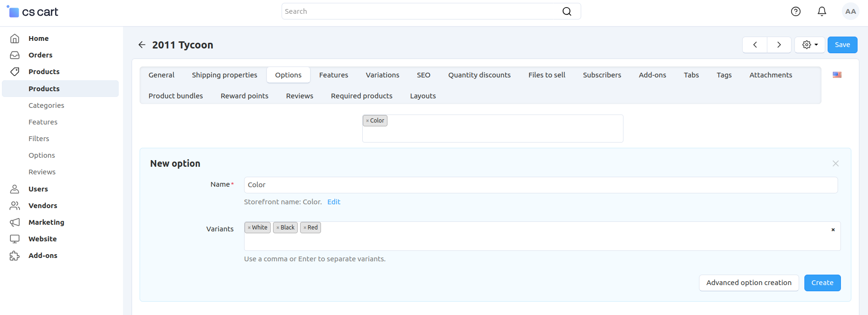
Task: Open the Tabs tab
Action: (x=691, y=75)
